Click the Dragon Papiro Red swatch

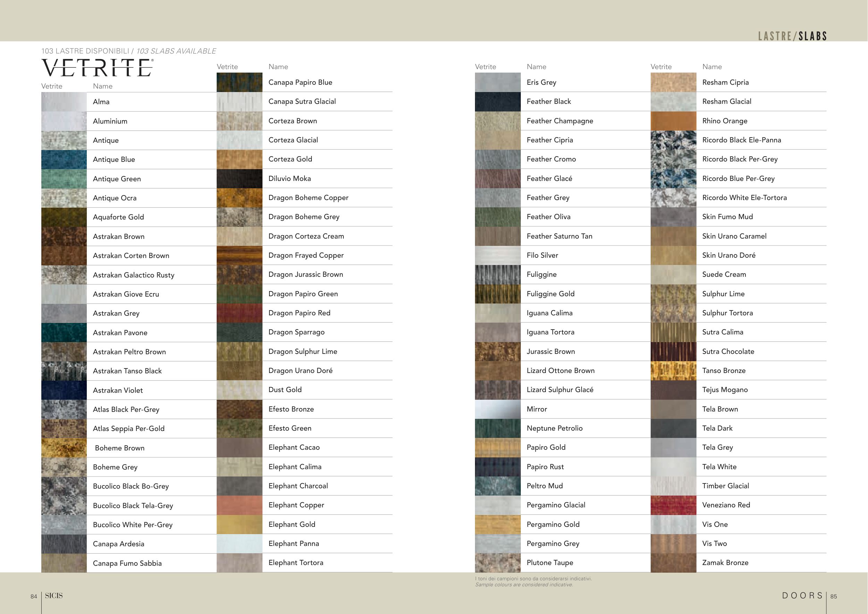click(239, 313)
